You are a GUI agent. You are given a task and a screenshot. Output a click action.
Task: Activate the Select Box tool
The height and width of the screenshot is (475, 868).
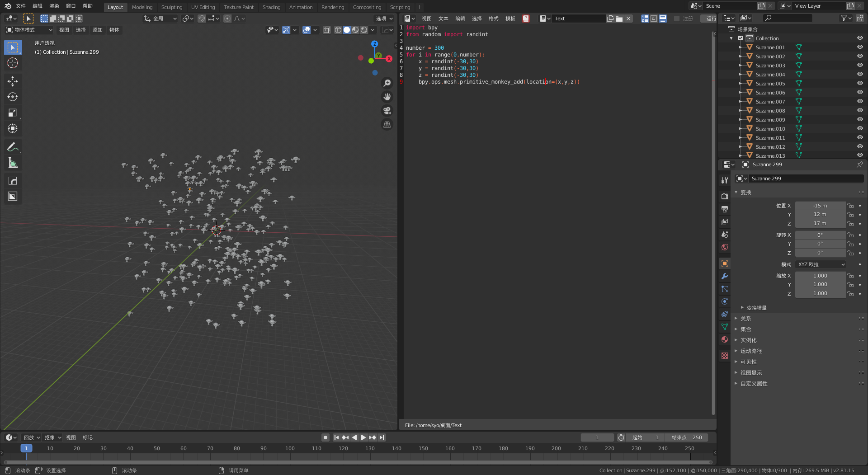tap(13, 47)
